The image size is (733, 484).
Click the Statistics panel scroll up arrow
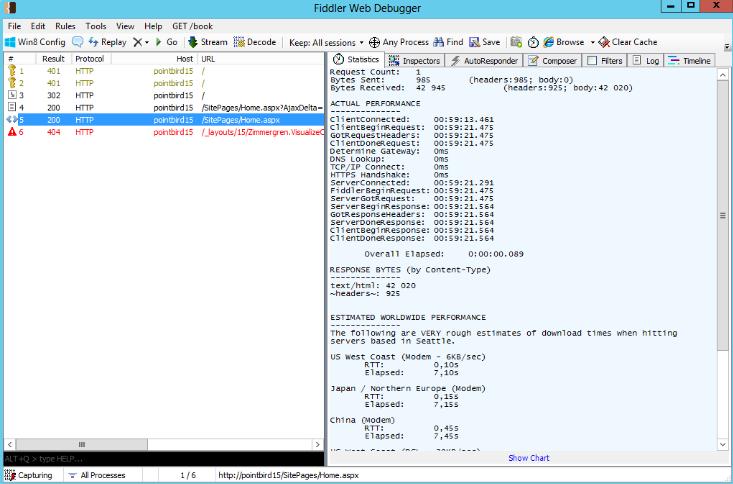pyautogui.click(x=723, y=75)
